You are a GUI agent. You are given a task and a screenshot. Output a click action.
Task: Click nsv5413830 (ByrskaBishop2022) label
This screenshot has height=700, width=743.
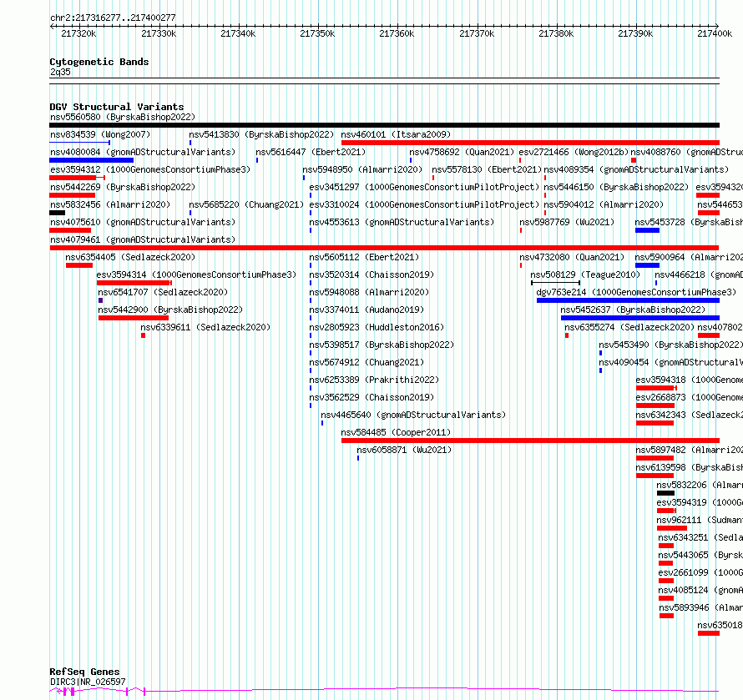[x=261, y=134]
